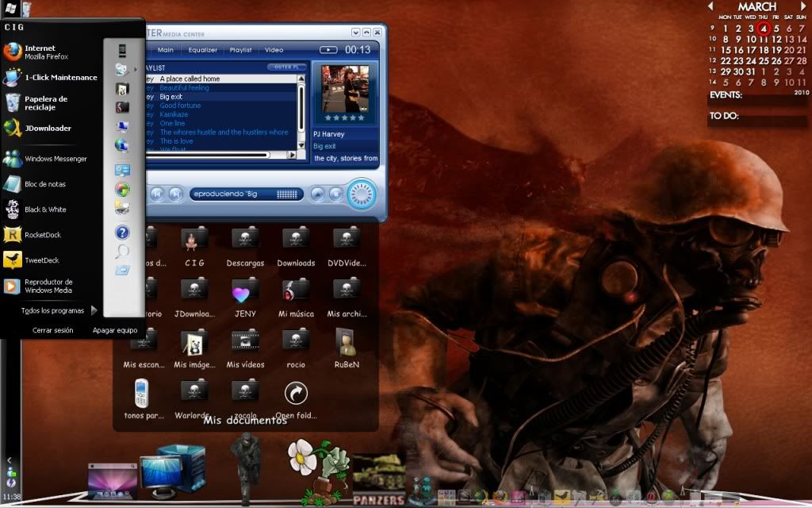Click playlist horizontal scroll right arrow
The width and height of the screenshot is (812, 508).
[292, 155]
